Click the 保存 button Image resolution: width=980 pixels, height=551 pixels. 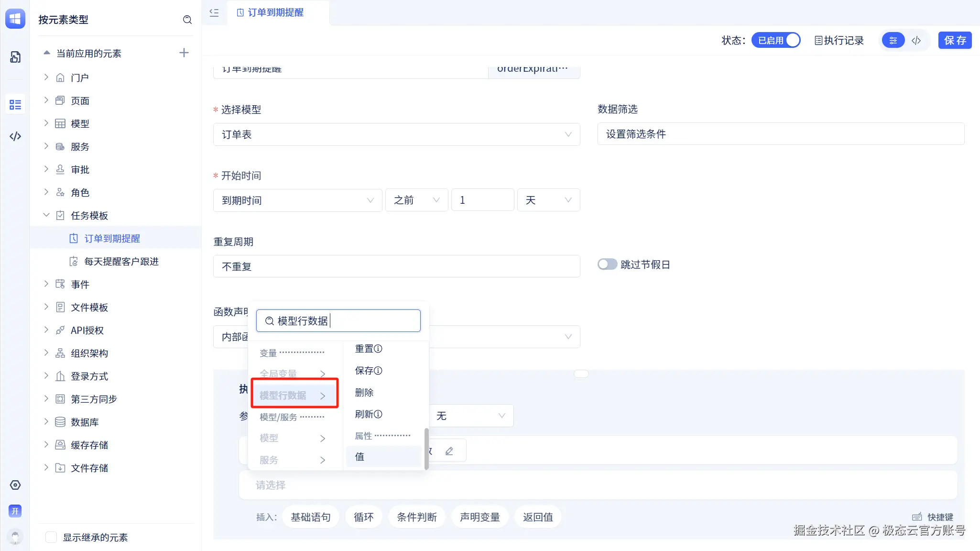[955, 40]
